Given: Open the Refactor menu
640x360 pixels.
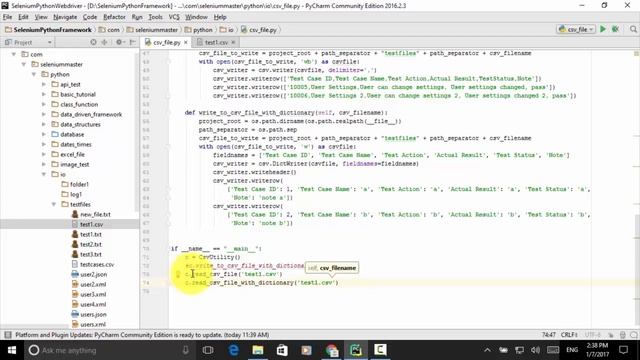Looking at the screenshot, I should point(114,17).
